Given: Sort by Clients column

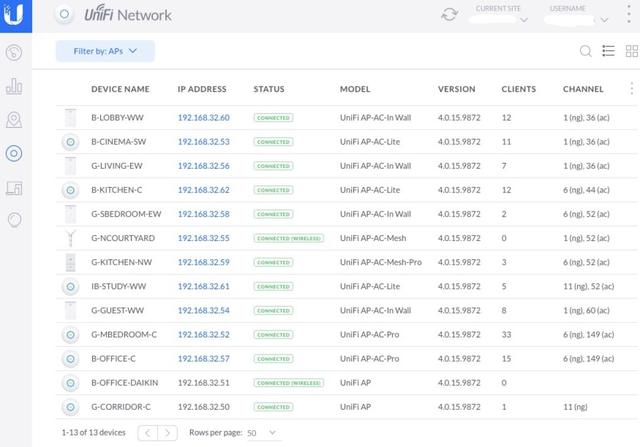Looking at the screenshot, I should tap(518, 89).
